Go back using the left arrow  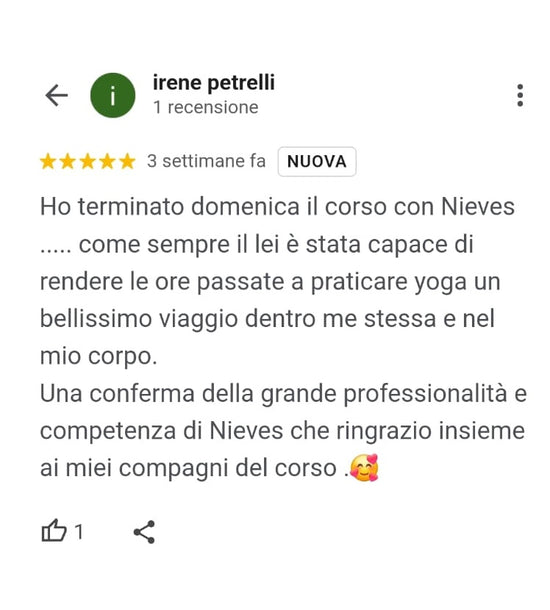[x=57, y=95]
